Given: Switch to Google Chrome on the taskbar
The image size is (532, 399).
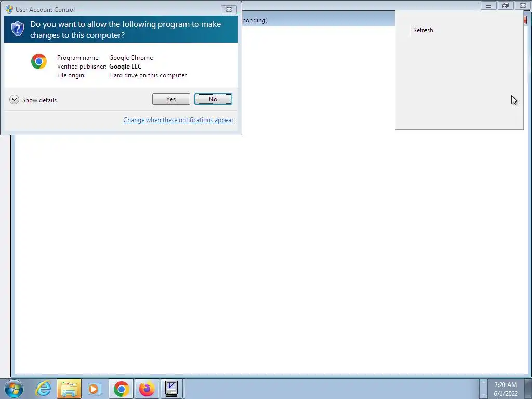Looking at the screenshot, I should click(121, 389).
